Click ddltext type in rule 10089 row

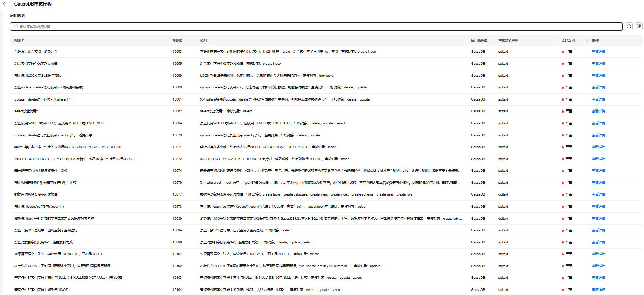(x=503, y=219)
